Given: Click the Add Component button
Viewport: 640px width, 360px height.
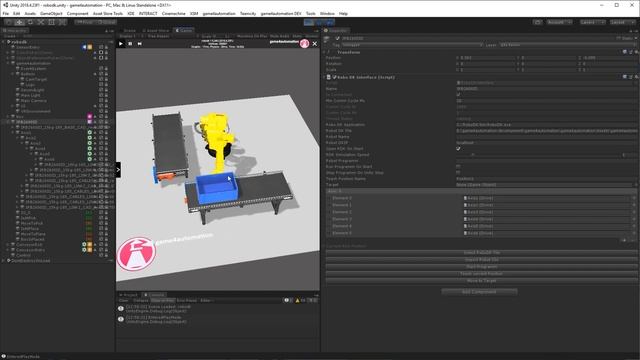Looking at the screenshot, I should (479, 292).
